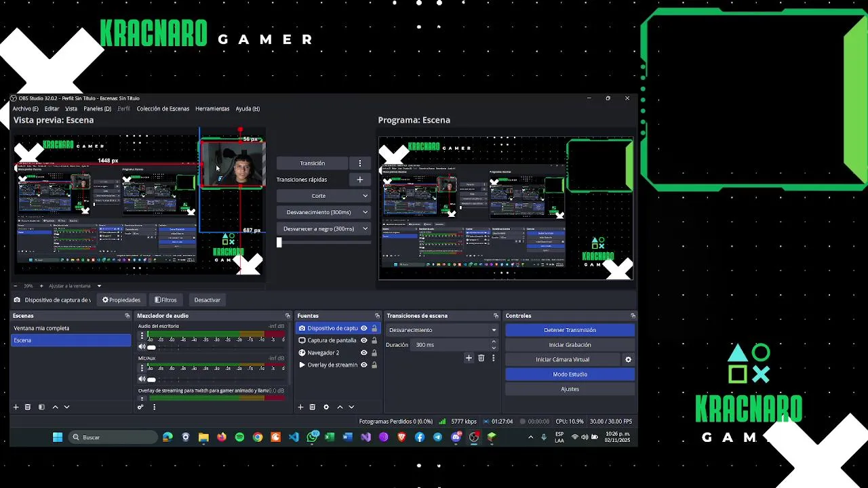The width and height of the screenshot is (868, 488).
Task: Hide the Dispositivo de captura source
Action: pos(364,328)
